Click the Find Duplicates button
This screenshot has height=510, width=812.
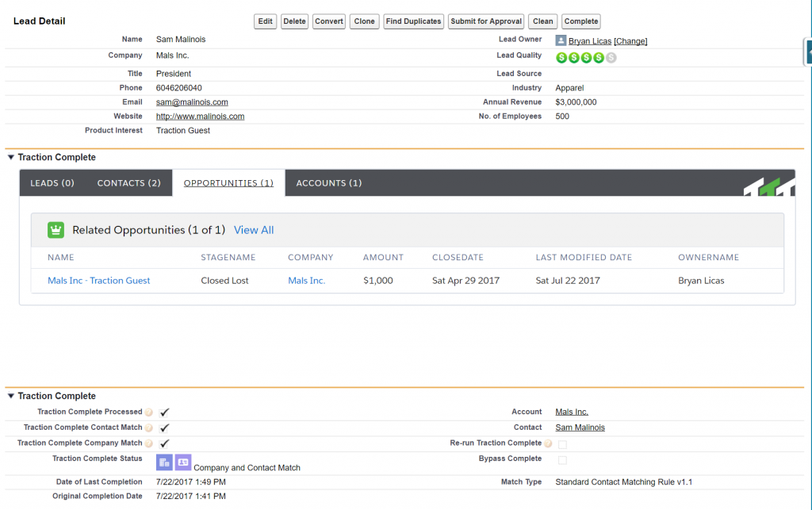tap(413, 21)
